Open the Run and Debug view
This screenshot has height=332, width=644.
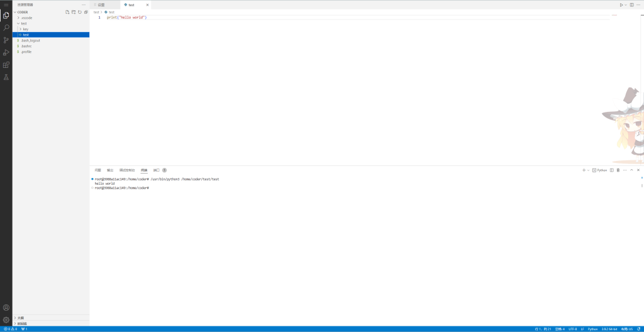[x=6, y=52]
